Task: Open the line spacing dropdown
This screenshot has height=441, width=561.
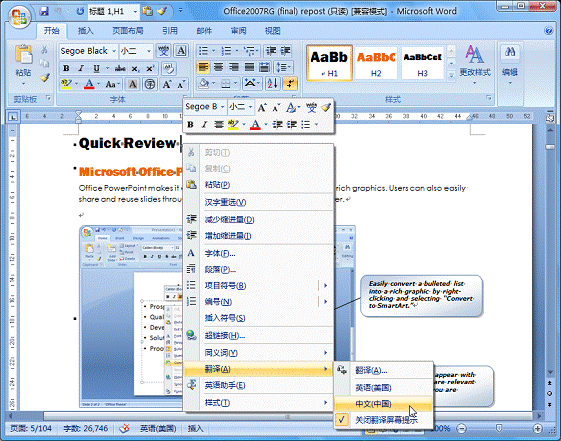Action: 283,67
